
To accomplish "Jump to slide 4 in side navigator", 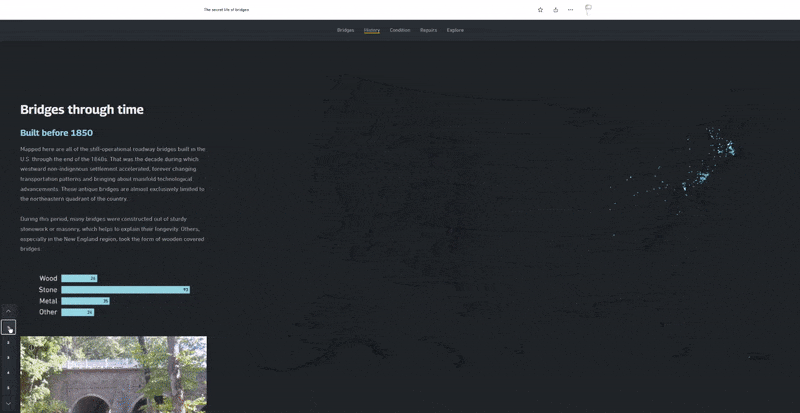I will [8, 373].
